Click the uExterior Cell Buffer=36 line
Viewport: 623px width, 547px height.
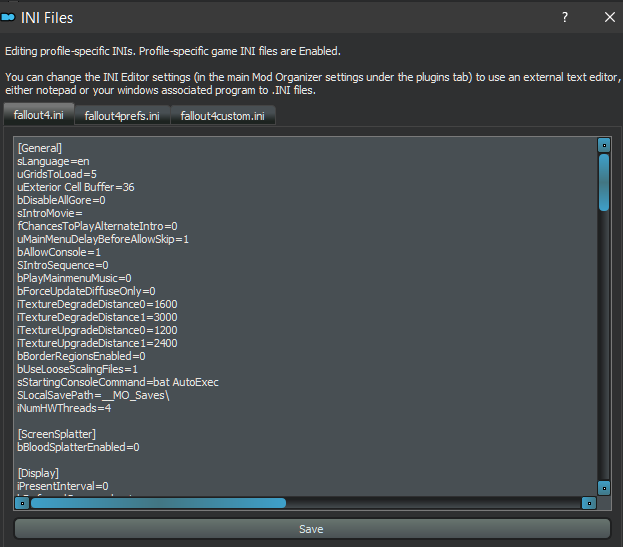click(x=76, y=187)
